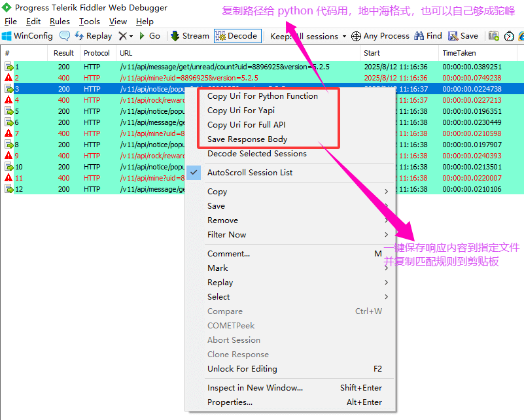Click the Clone Response menu entry
Screen dimensions: 524x420
point(238,355)
